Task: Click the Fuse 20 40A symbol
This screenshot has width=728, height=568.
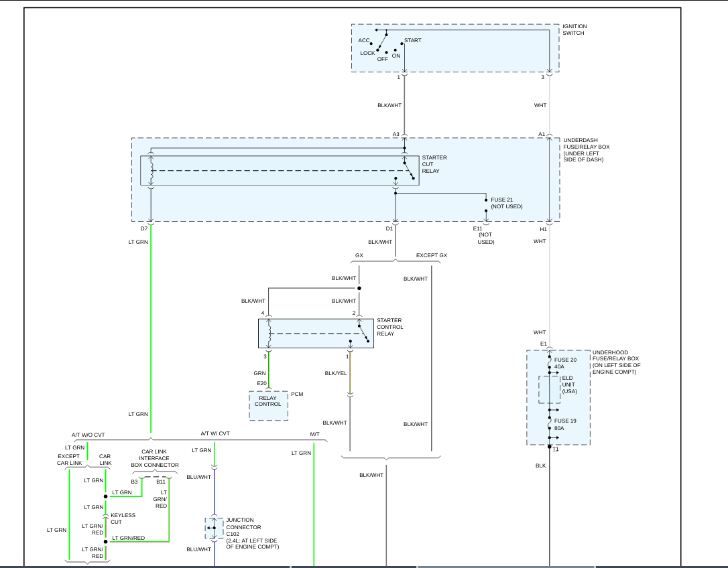Action: 549,362
